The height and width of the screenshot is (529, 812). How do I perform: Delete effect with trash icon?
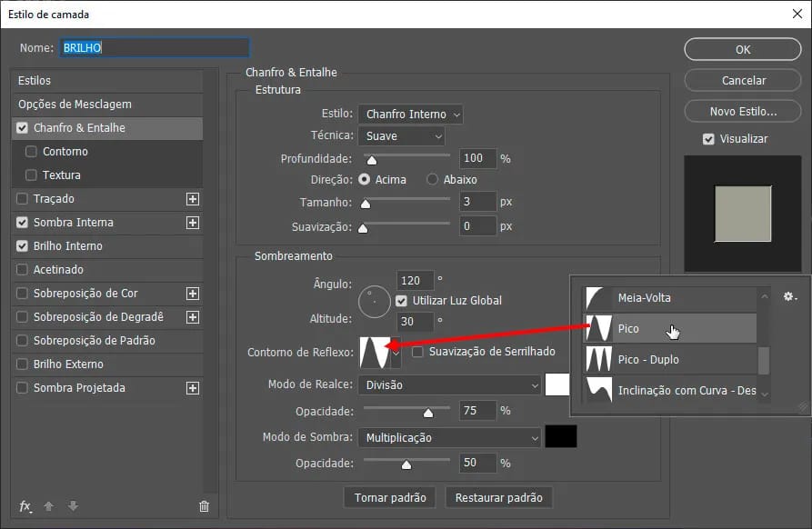pos(204,506)
